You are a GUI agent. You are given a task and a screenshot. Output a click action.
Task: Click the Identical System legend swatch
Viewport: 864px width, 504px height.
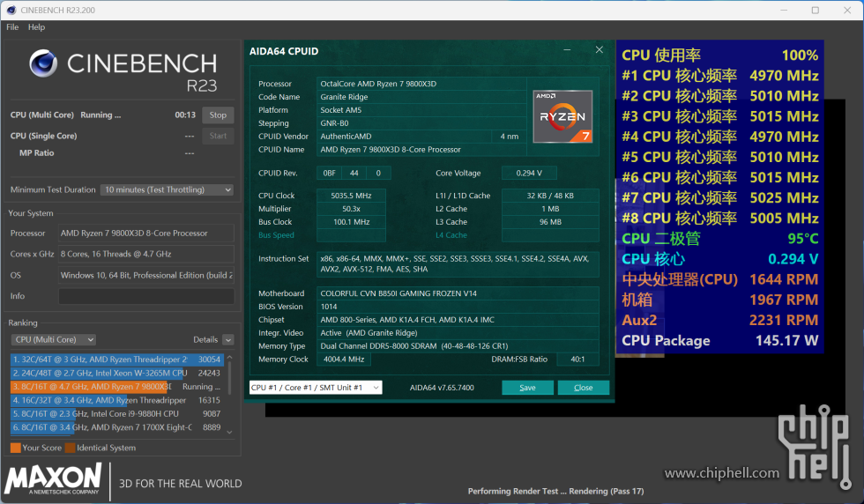click(70, 448)
